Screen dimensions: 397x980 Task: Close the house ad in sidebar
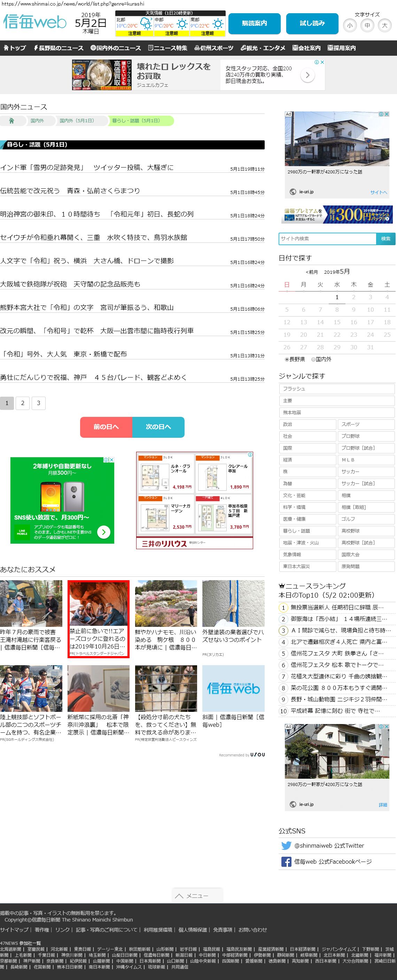click(x=386, y=114)
